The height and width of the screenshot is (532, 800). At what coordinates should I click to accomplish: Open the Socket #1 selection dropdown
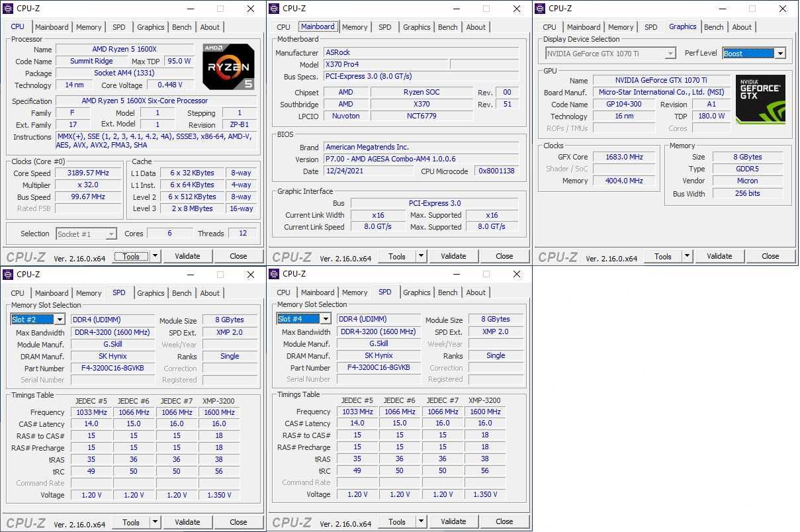pos(87,234)
